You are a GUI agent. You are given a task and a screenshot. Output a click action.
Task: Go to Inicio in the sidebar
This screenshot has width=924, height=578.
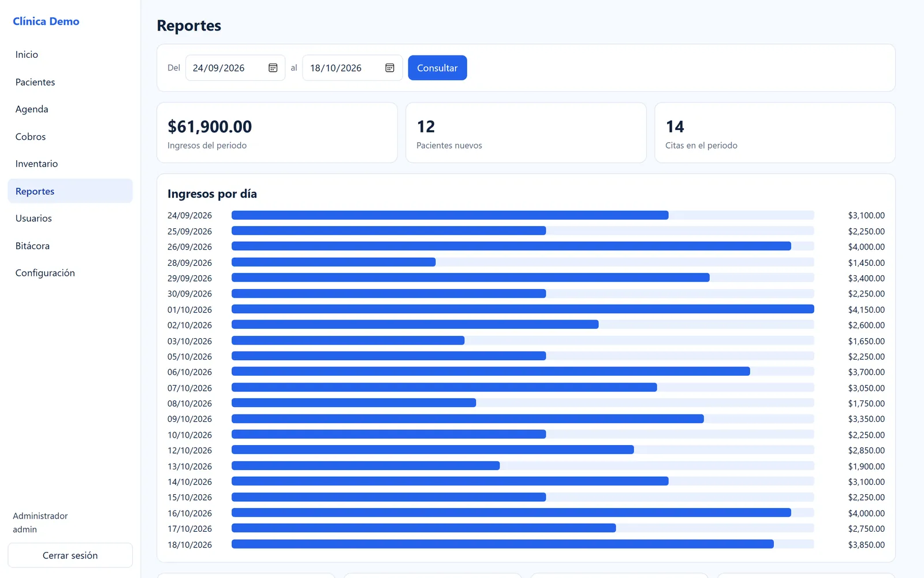70,54
